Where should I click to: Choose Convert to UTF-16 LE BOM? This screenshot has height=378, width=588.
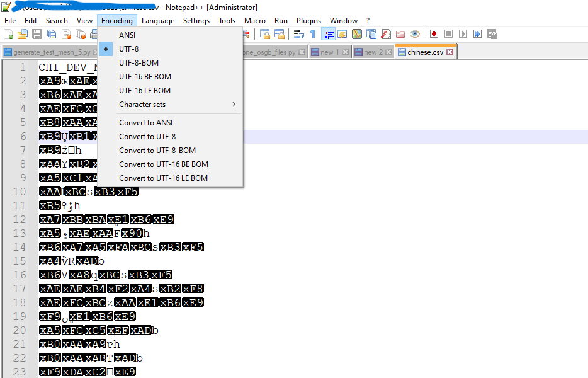point(170,178)
